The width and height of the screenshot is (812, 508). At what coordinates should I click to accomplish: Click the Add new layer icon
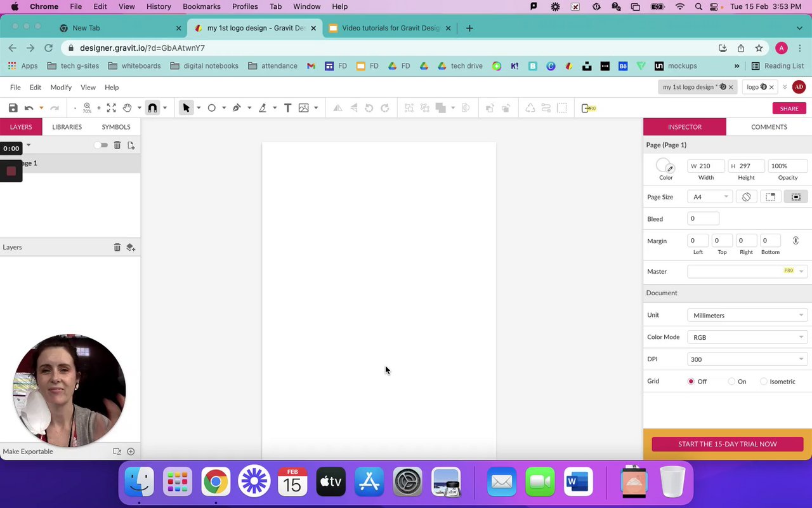131,247
